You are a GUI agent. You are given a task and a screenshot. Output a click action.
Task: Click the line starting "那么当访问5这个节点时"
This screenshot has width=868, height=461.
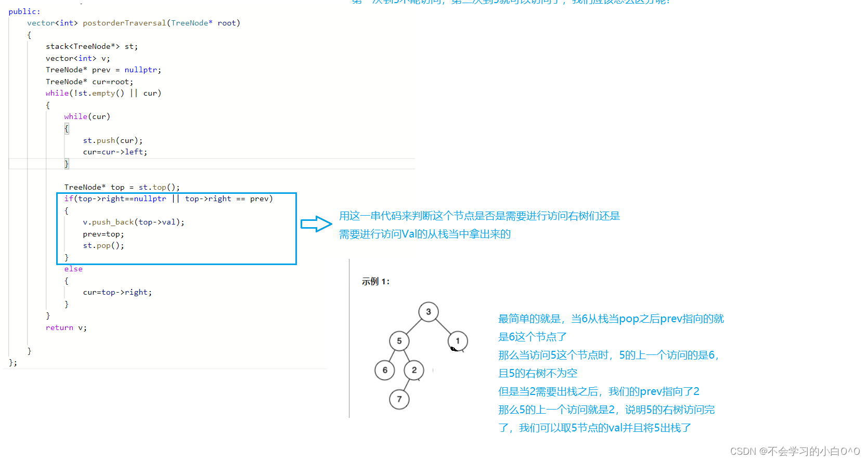pos(608,355)
